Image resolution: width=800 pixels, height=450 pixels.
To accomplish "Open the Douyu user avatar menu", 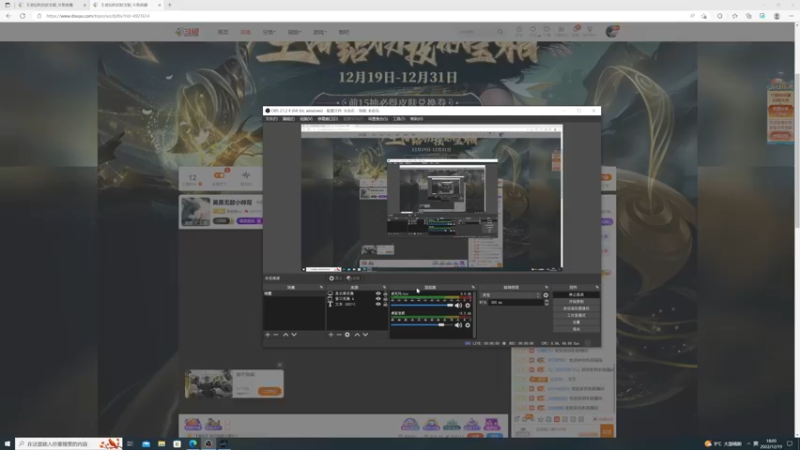I will click(612, 32).
